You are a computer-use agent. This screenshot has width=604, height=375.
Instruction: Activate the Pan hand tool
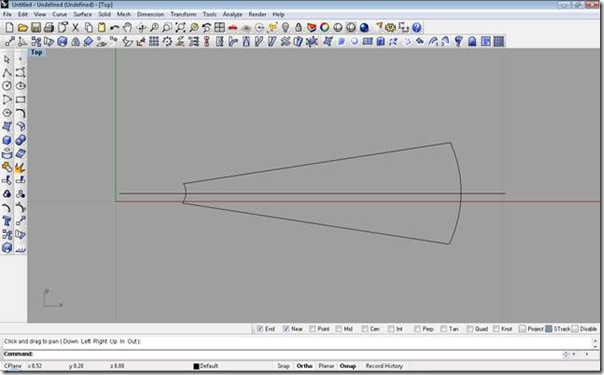coord(128,27)
